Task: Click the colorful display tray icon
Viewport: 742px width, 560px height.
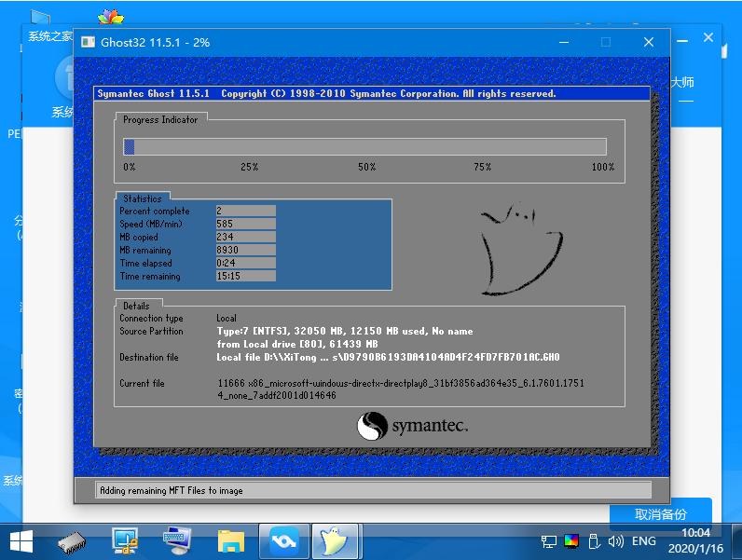Action: click(x=571, y=541)
